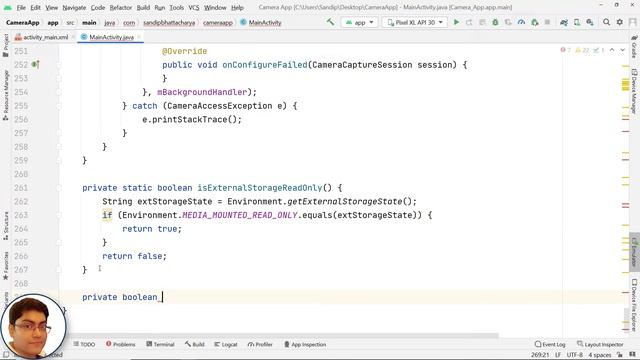The image size is (640, 360).
Task: Open the Code menu
Action: (98, 7)
